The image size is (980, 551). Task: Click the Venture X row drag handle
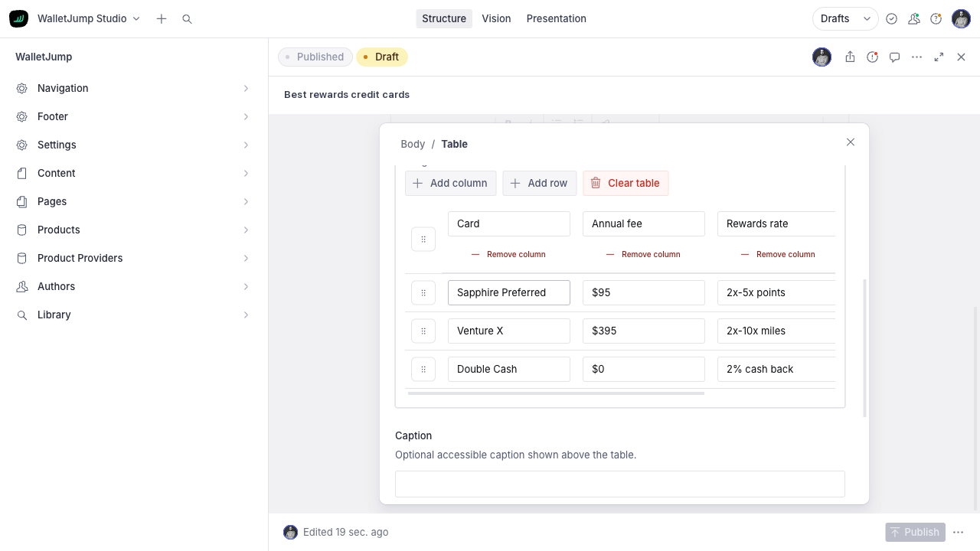[x=423, y=331]
